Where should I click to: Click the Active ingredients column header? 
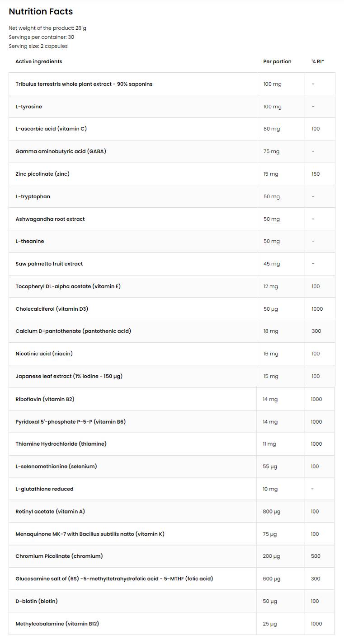coord(39,61)
